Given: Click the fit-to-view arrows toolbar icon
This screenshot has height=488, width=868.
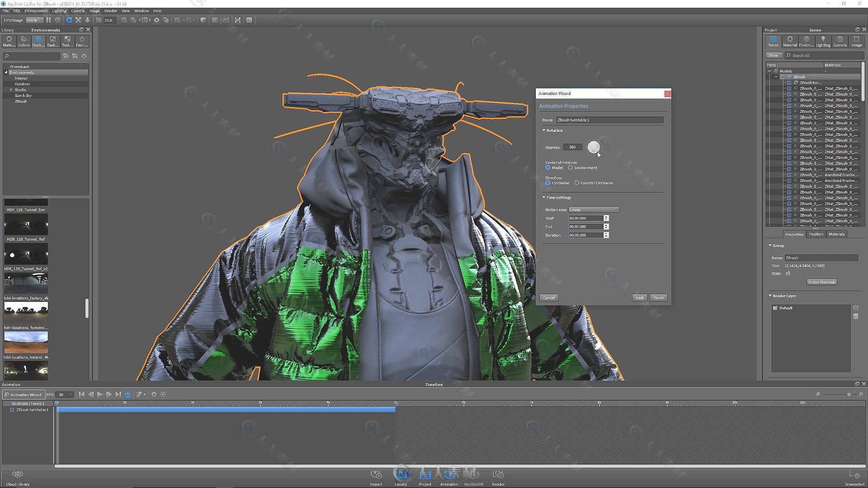Looking at the screenshot, I should pyautogui.click(x=78, y=20).
